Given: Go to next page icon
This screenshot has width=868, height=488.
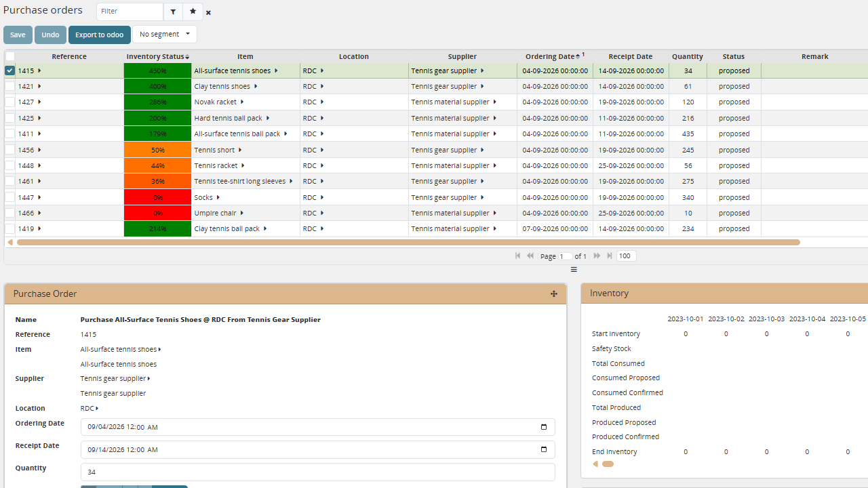Looking at the screenshot, I should [x=597, y=256].
